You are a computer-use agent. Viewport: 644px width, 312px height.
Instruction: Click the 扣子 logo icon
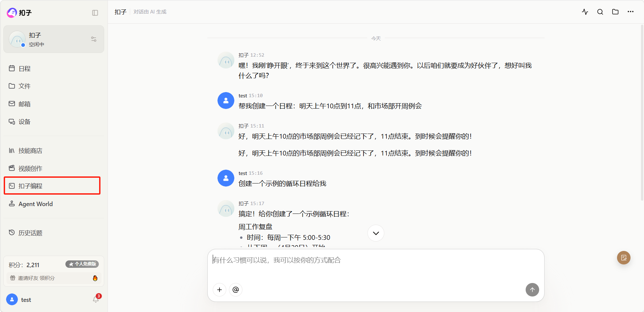click(x=12, y=12)
